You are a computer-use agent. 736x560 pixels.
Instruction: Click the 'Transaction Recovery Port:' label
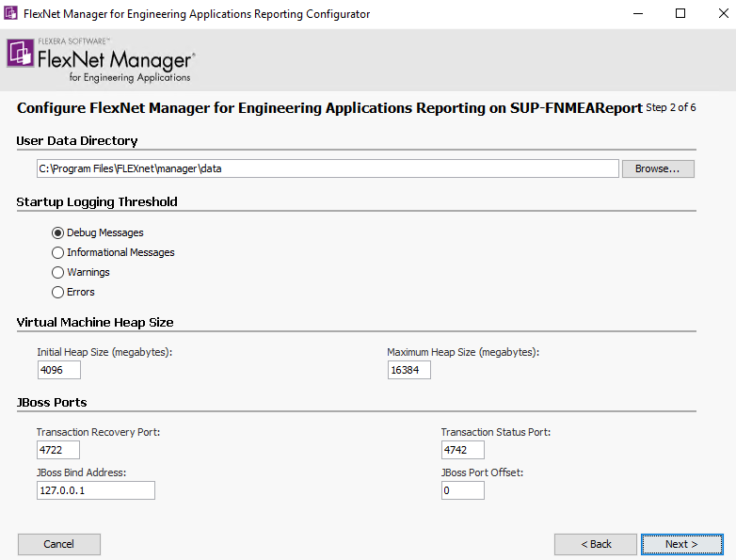point(98,432)
